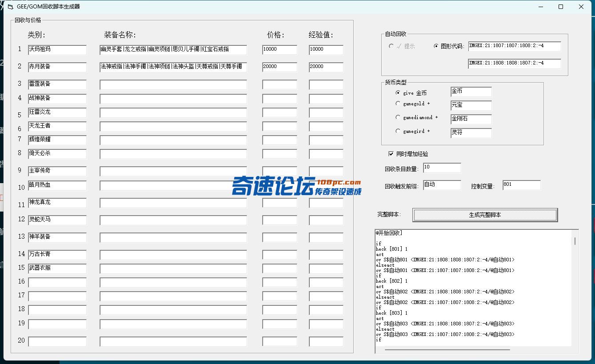This screenshot has width=595, height=364.
Task: Click row 16 empty category field
Action: click(x=57, y=282)
